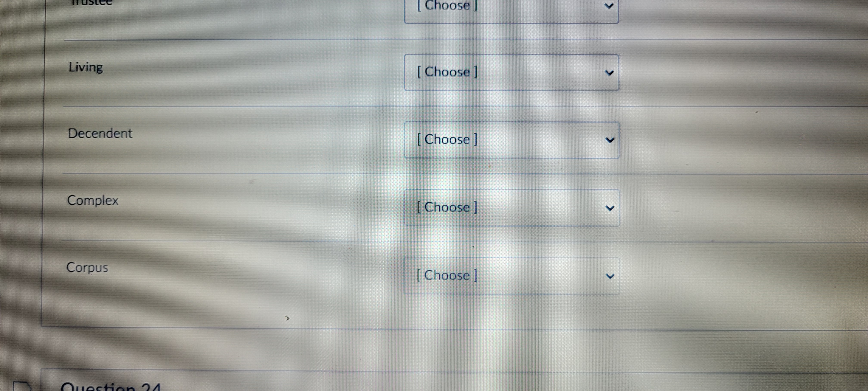This screenshot has width=868, height=391.
Task: Click the Complex label
Action: pos(92,200)
